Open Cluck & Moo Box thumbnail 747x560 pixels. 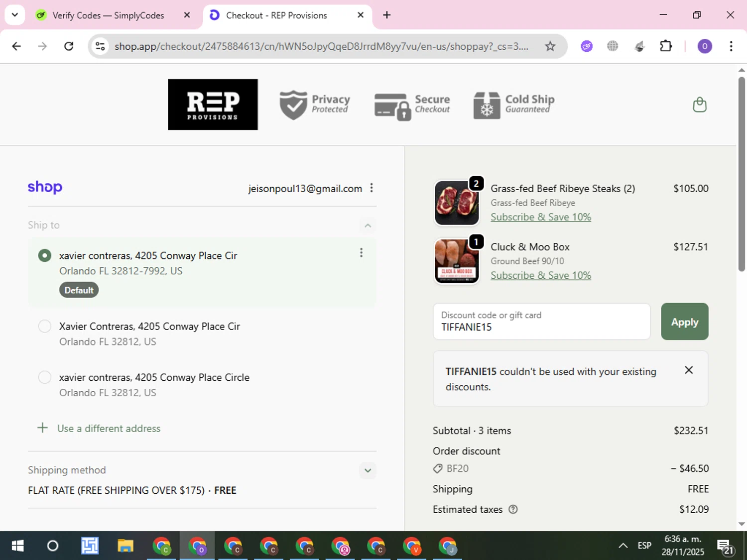coord(457,261)
